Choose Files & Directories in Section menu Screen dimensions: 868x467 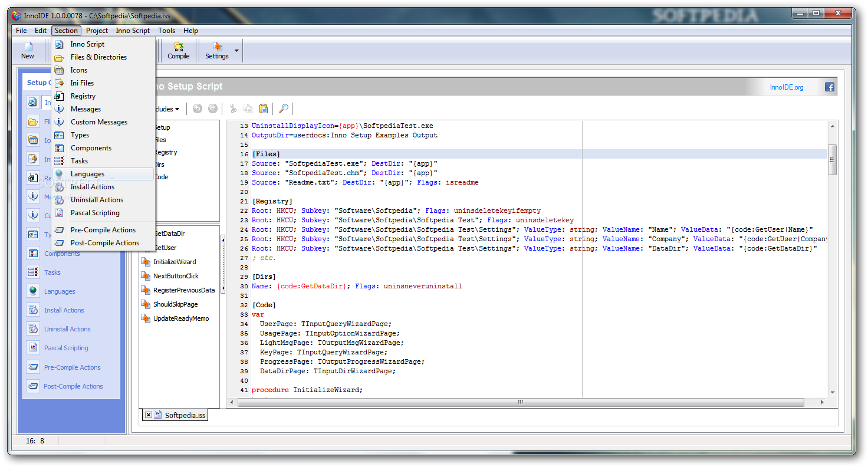pyautogui.click(x=104, y=57)
